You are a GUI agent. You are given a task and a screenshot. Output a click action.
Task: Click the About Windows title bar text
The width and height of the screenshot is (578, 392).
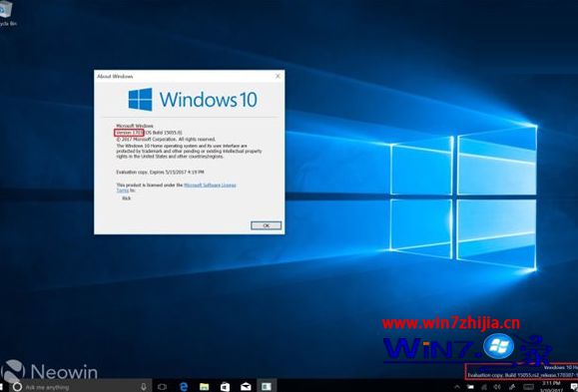[x=115, y=76]
